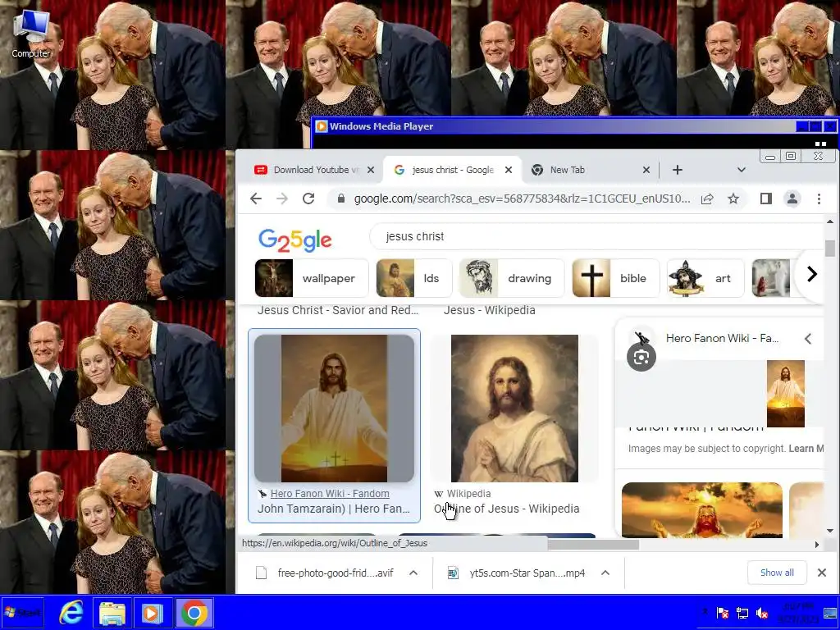The width and height of the screenshot is (840, 630).
Task: Open the network tray icon
Action: coord(742,613)
